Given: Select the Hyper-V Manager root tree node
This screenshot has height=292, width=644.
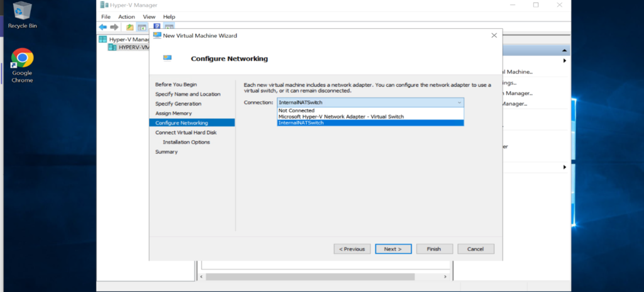Looking at the screenshot, I should (125, 40).
